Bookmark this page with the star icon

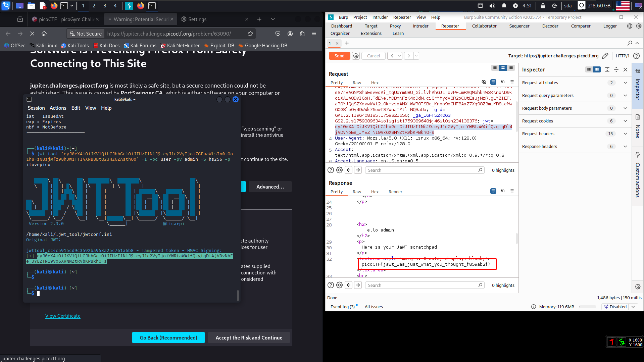coord(250,34)
